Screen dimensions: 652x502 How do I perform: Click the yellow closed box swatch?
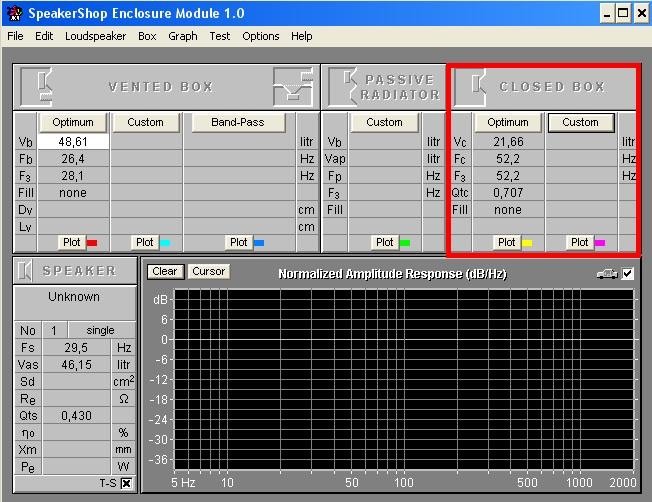[527, 243]
